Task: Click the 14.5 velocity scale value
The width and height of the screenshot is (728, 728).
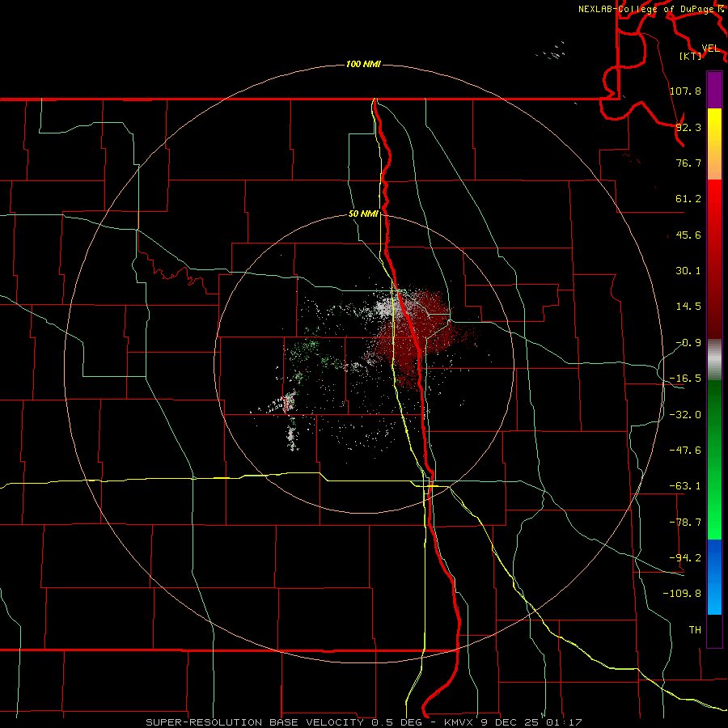Action: click(x=688, y=307)
